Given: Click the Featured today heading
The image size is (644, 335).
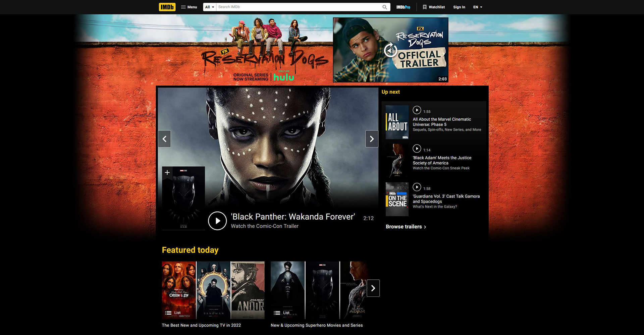Looking at the screenshot, I should point(190,250).
